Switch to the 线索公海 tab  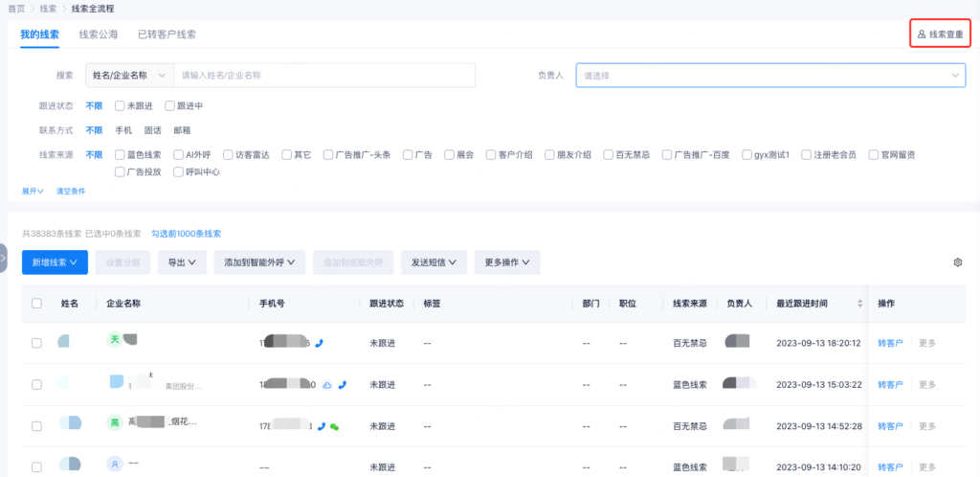[97, 34]
